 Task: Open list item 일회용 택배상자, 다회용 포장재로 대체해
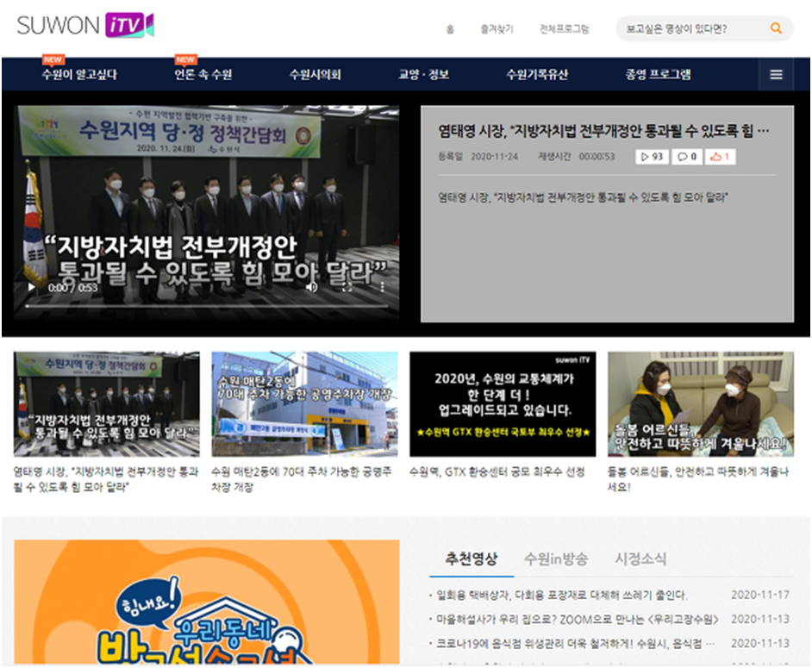(562, 595)
